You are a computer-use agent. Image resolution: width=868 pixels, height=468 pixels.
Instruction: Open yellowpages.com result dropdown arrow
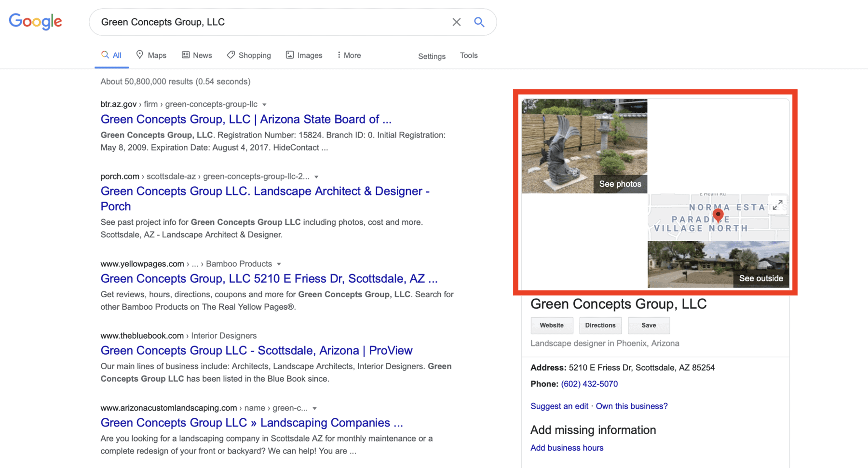(x=279, y=264)
